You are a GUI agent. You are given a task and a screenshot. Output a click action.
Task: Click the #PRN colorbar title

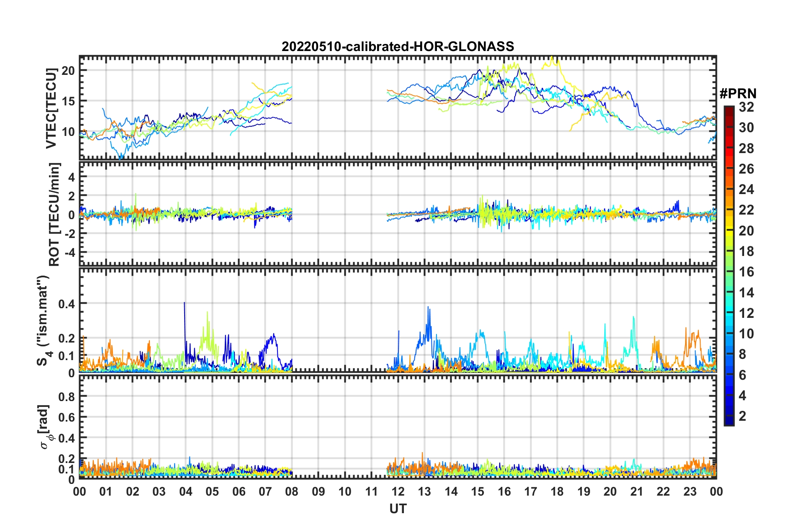tap(738, 94)
